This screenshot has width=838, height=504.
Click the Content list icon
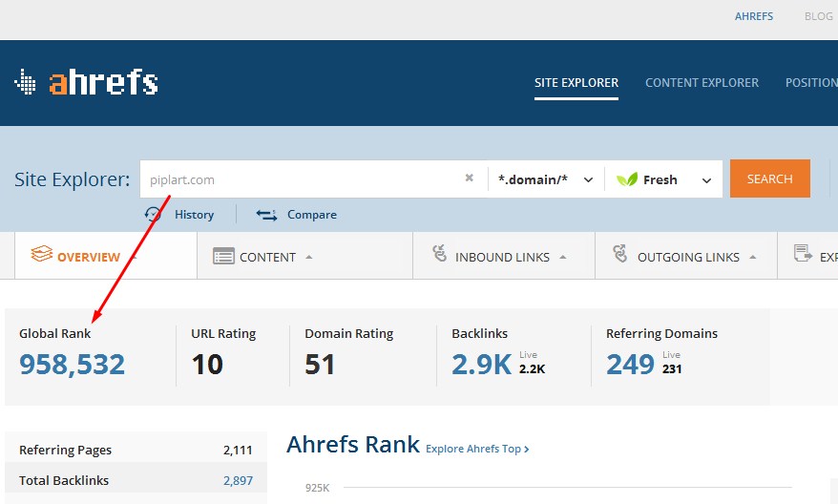[223, 256]
